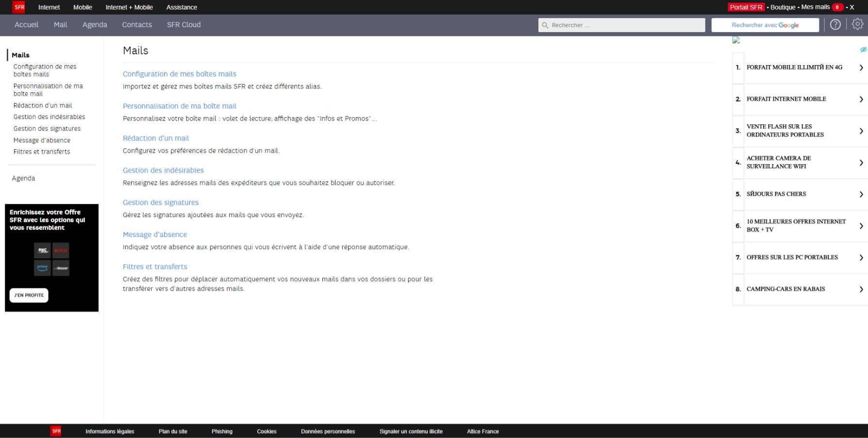Open the Assistance menu
Viewport: 868px width, 438px height.
pyautogui.click(x=182, y=7)
